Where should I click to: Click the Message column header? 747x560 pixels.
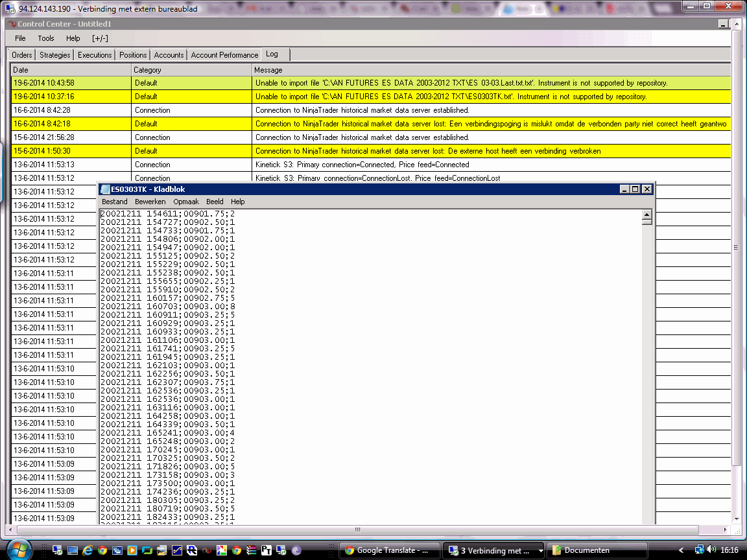(491, 70)
